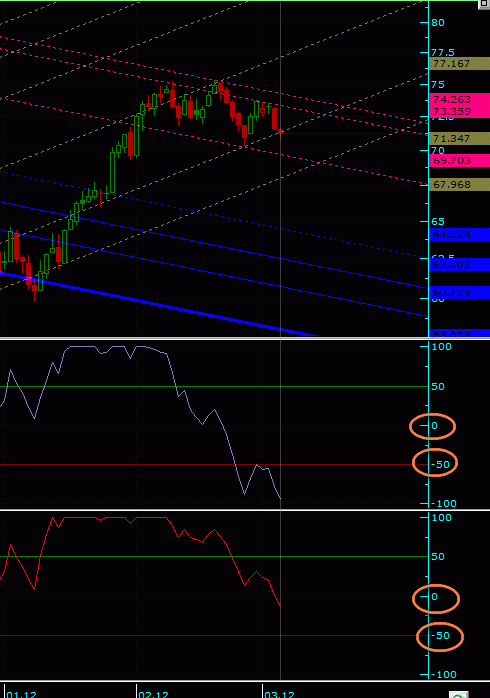Image resolution: width=490 pixels, height=698 pixels.
Task: Select the blue 62.503 price tag
Action: click(459, 264)
